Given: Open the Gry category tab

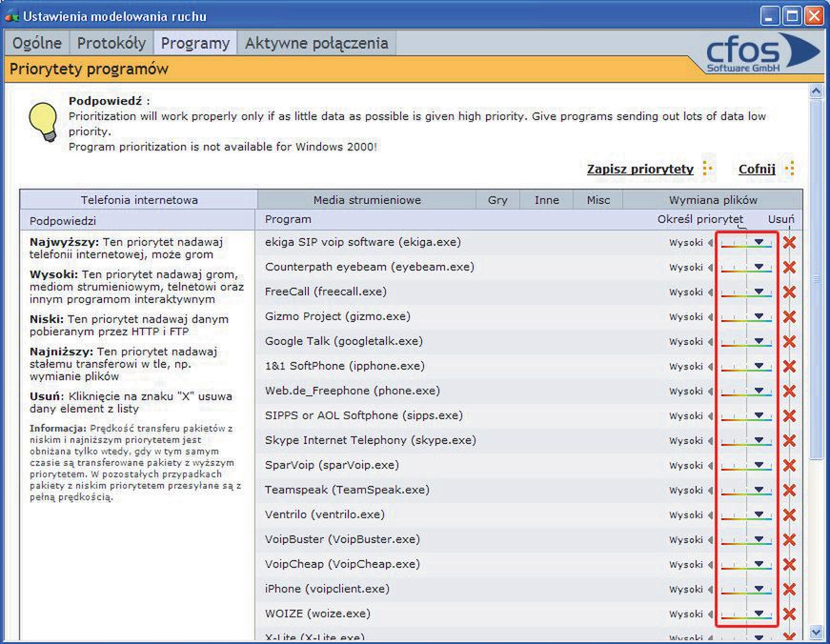Looking at the screenshot, I should coord(497,200).
